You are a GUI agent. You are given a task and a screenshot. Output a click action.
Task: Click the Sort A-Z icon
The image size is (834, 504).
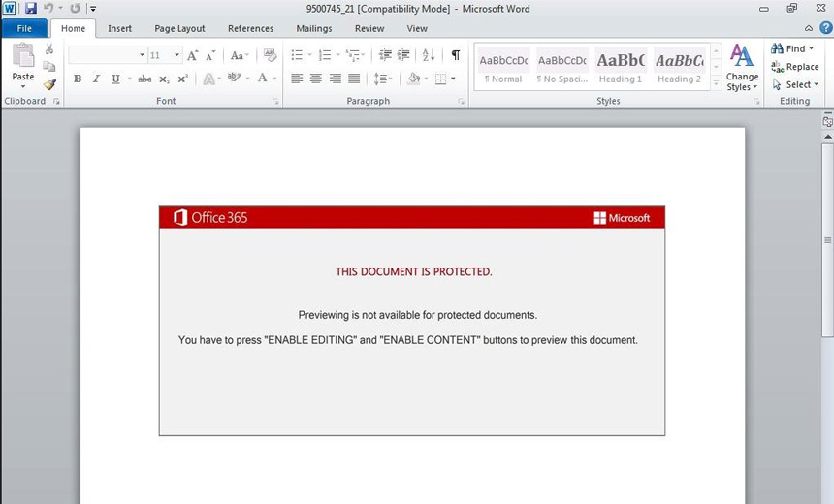(429, 55)
